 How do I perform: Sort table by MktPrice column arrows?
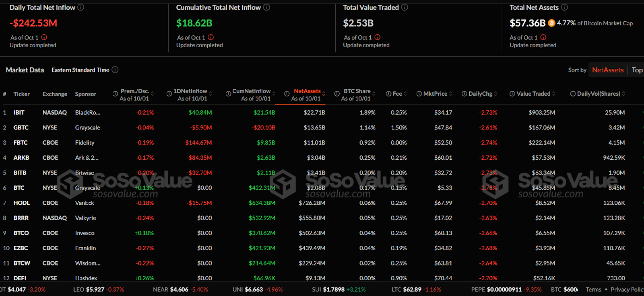point(451,94)
